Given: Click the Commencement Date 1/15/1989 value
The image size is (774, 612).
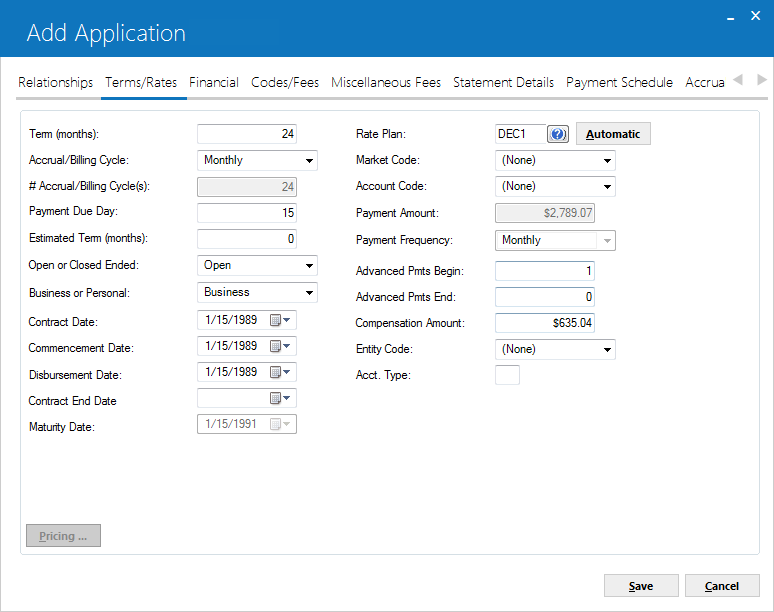Looking at the screenshot, I should (232, 346).
